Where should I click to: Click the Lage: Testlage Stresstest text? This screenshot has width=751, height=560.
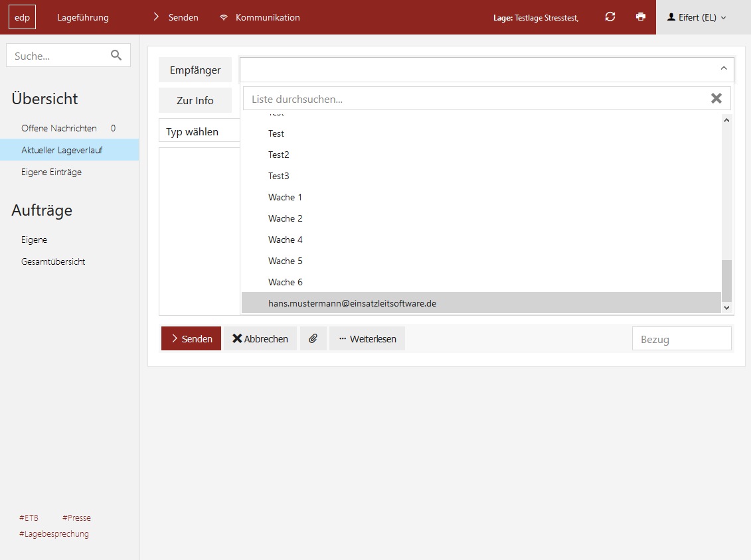point(536,18)
